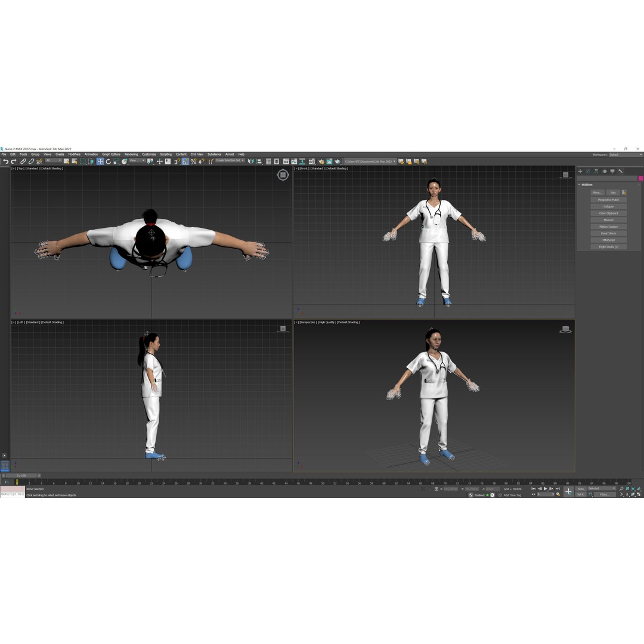The image size is (644, 644).
Task: Click the More... utilities button
Action: (597, 193)
